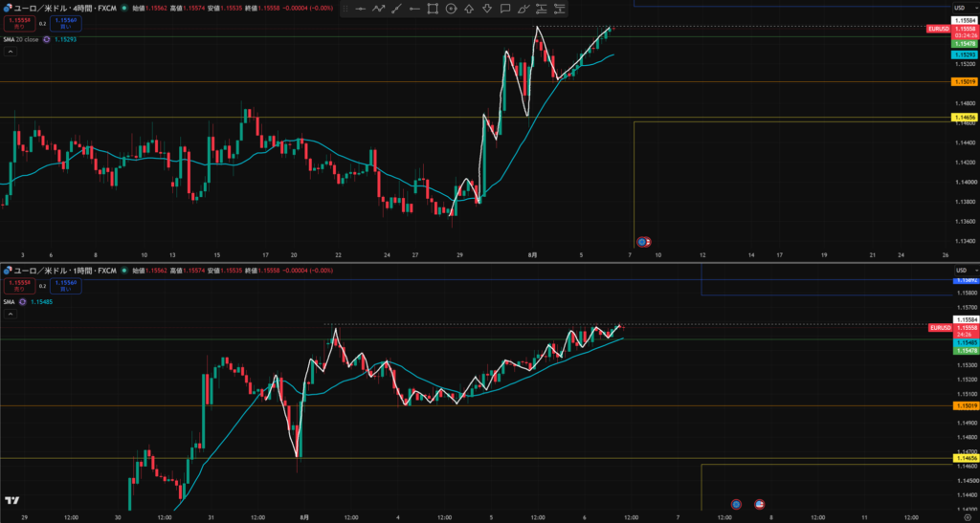980x523 pixels.
Task: Open the economic event marker on 4-hour chart
Action: (644, 241)
